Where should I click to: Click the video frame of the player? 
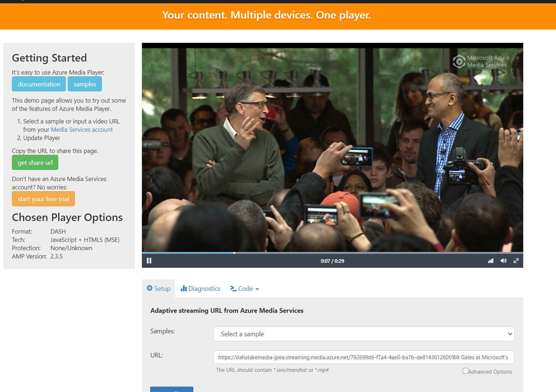pos(332,148)
